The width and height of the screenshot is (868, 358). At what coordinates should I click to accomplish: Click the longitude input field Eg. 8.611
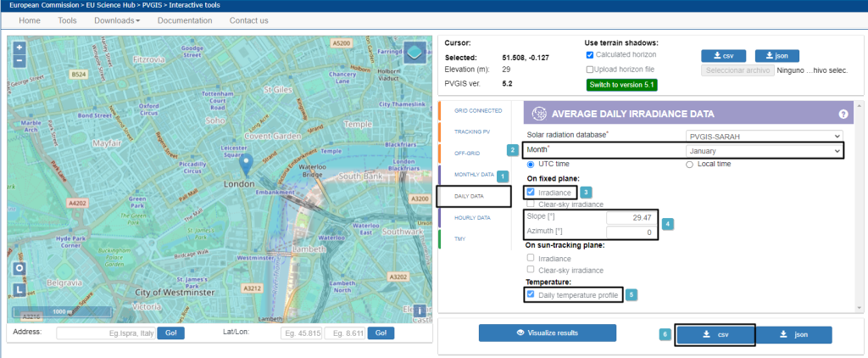(x=345, y=333)
